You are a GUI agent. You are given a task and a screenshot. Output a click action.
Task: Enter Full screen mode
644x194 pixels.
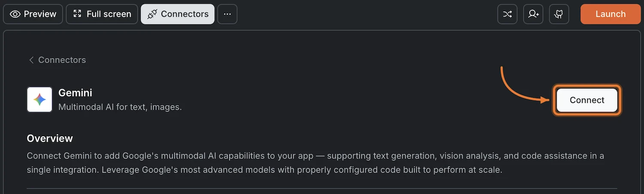tap(102, 14)
